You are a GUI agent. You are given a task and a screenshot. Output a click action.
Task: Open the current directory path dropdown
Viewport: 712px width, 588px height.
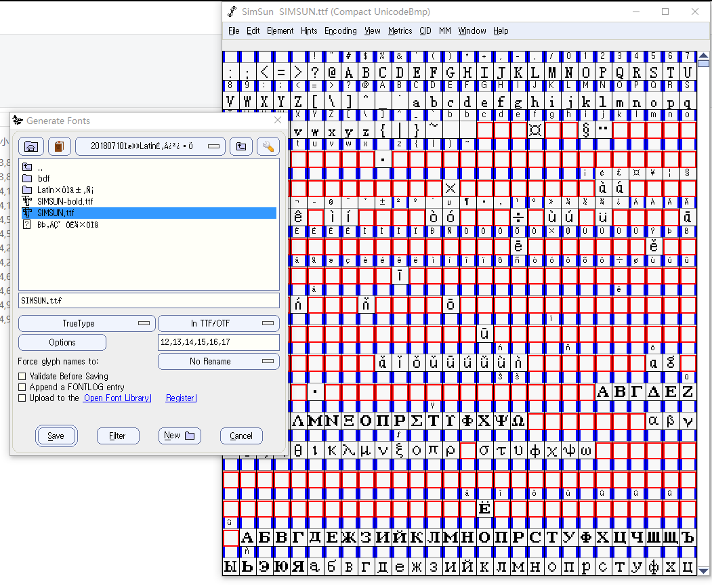coord(150,146)
